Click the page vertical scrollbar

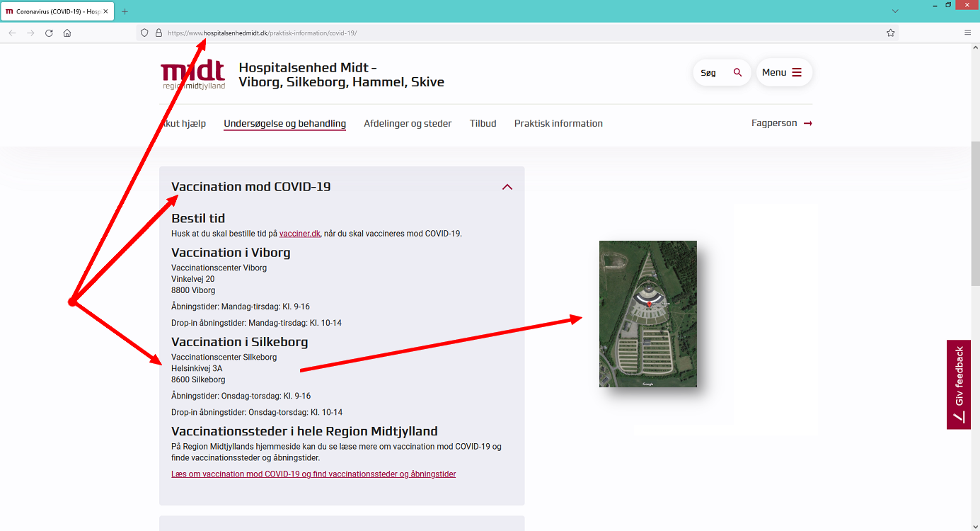pyautogui.click(x=975, y=212)
